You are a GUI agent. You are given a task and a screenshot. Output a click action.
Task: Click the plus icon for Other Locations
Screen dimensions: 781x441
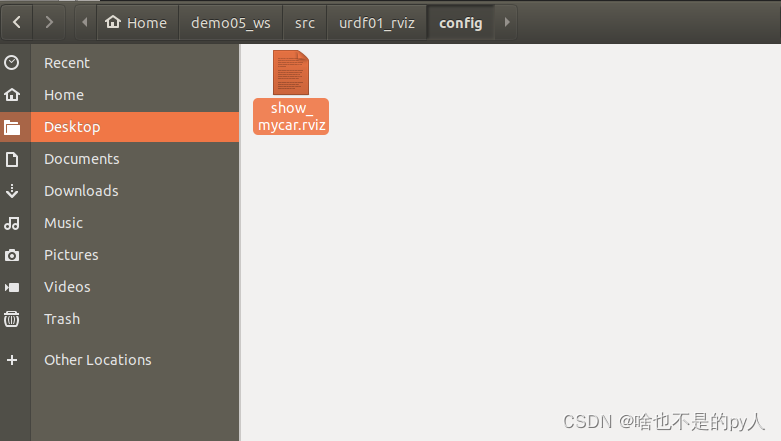(x=12, y=360)
